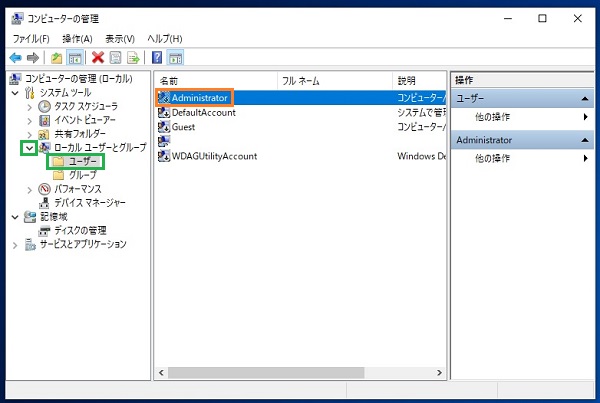Collapse the Administrator actions section
Screen dimensions: 600x403
pyautogui.click(x=584, y=140)
